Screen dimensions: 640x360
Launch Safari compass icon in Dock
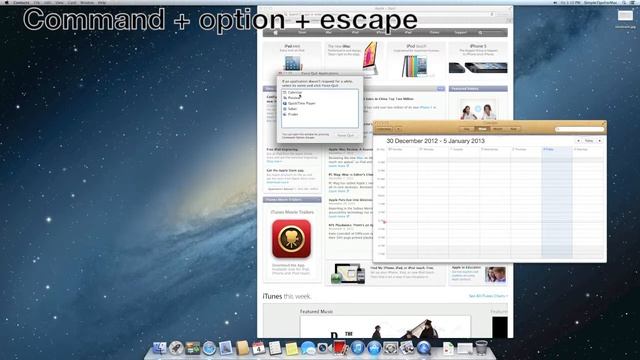209,348
